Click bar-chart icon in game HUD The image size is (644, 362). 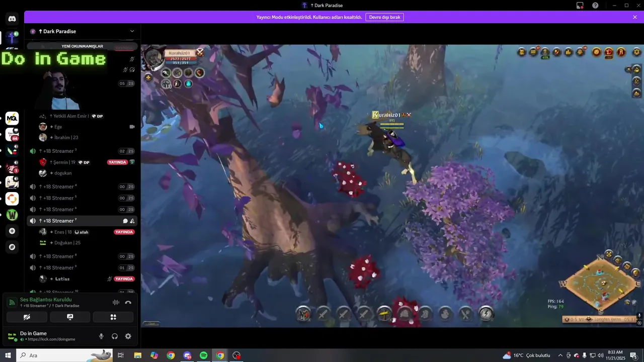(x=569, y=52)
